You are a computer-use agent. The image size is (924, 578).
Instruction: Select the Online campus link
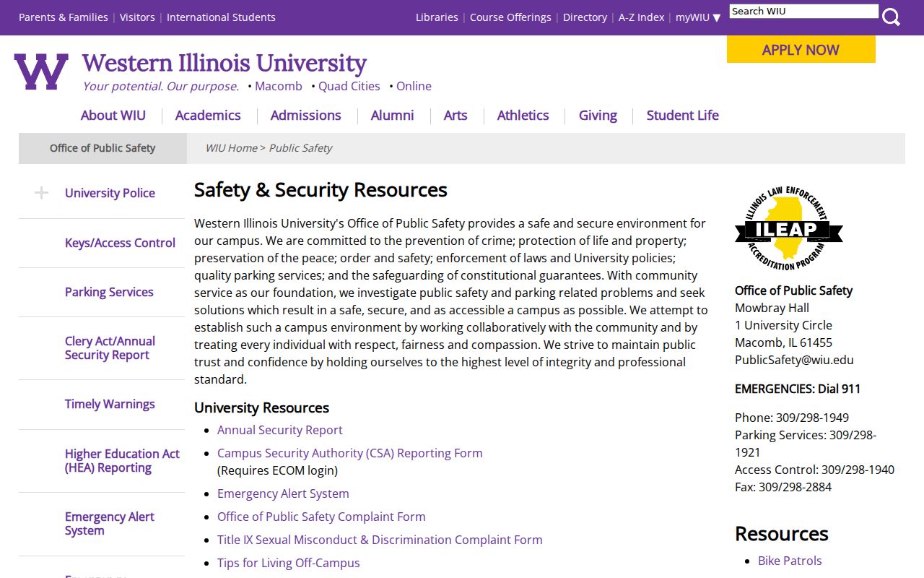414,86
